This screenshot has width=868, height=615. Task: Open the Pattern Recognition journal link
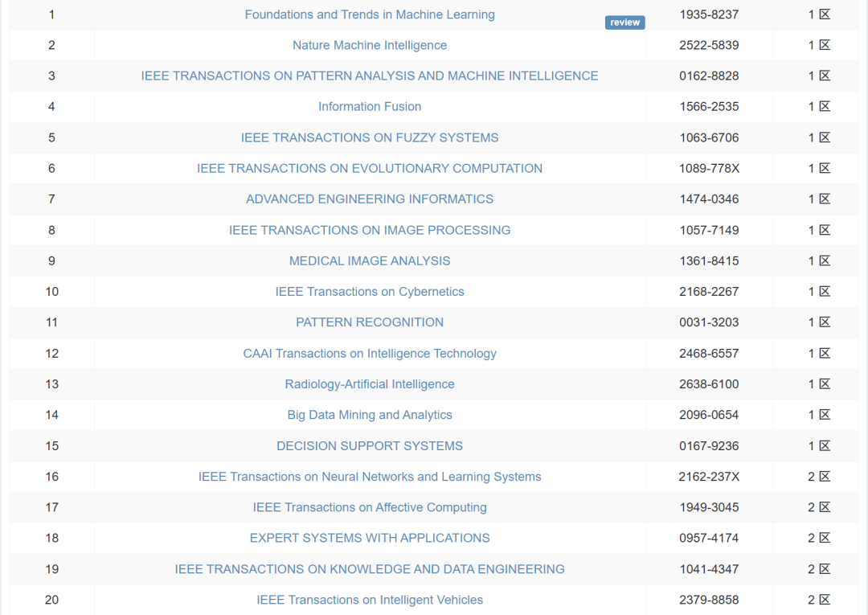(370, 322)
